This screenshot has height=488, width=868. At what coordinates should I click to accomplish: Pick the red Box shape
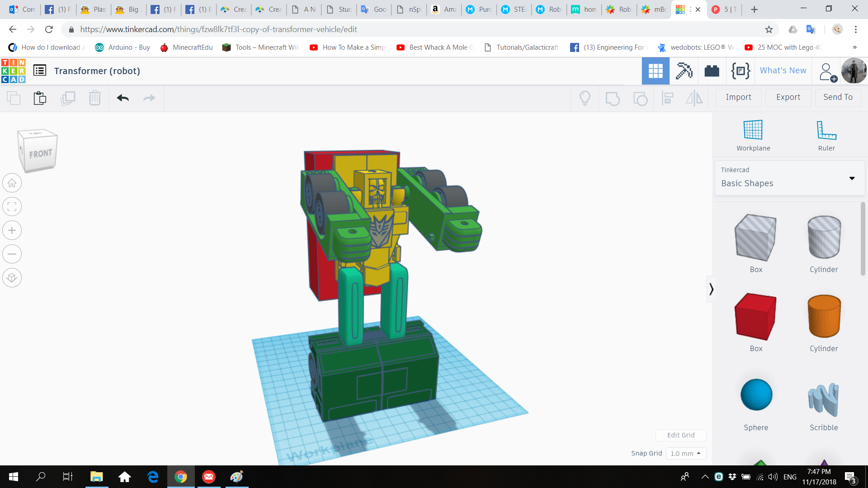point(755,317)
